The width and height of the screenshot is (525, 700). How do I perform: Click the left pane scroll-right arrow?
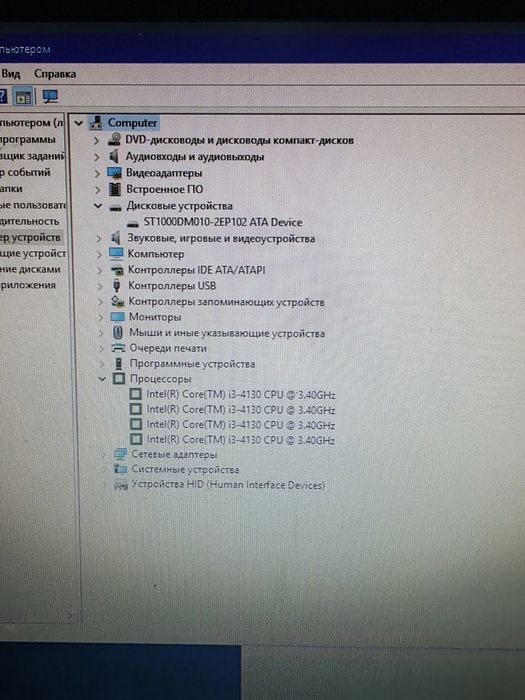(70, 616)
